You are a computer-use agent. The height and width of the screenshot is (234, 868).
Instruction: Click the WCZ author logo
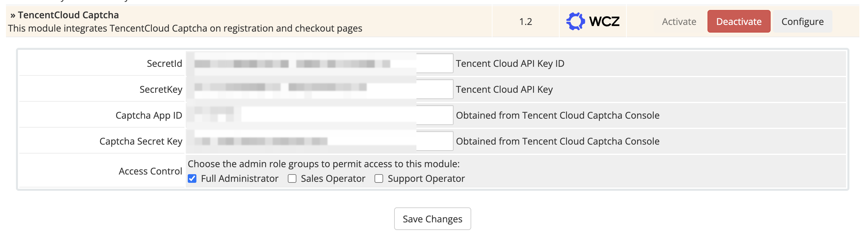click(593, 22)
